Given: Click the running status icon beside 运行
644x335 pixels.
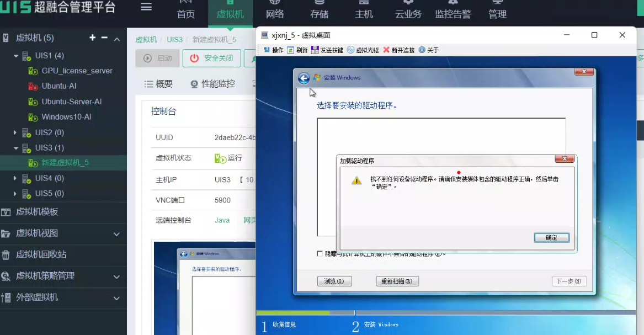Looking at the screenshot, I should [220, 158].
